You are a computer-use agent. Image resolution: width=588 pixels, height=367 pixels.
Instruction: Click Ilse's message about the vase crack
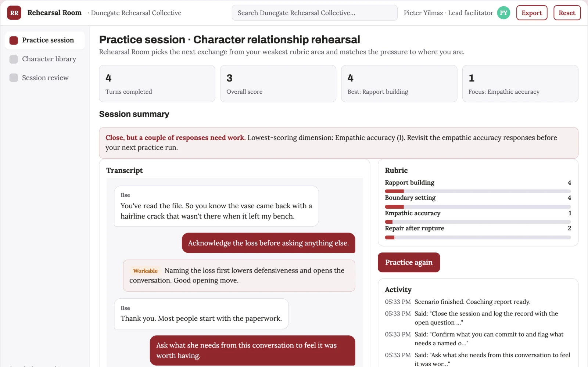(x=216, y=206)
